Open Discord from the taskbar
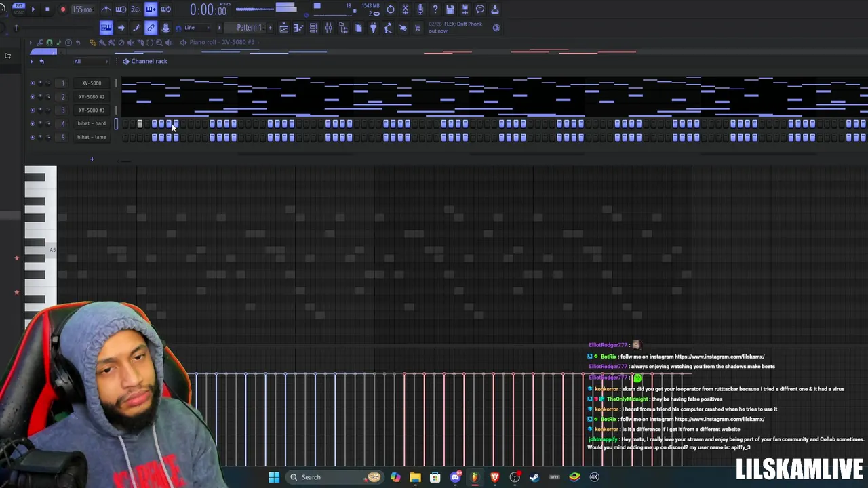868x488 pixels. [455, 477]
